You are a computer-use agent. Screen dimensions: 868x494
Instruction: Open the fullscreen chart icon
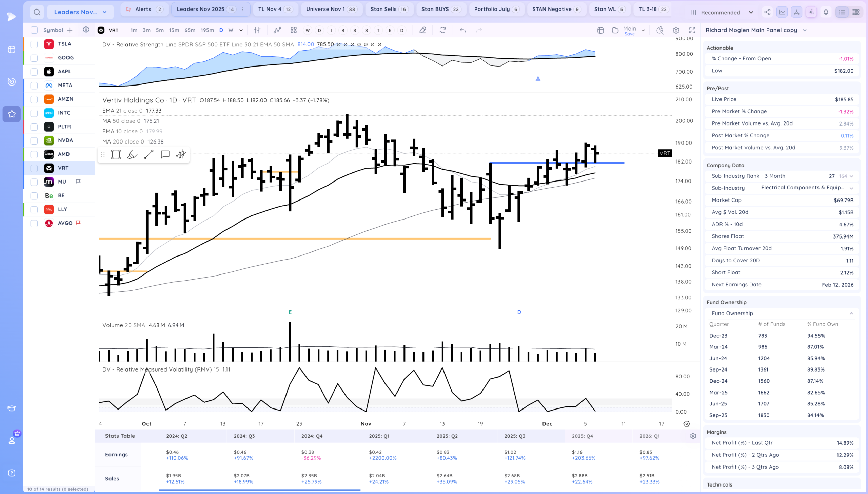pyautogui.click(x=692, y=30)
